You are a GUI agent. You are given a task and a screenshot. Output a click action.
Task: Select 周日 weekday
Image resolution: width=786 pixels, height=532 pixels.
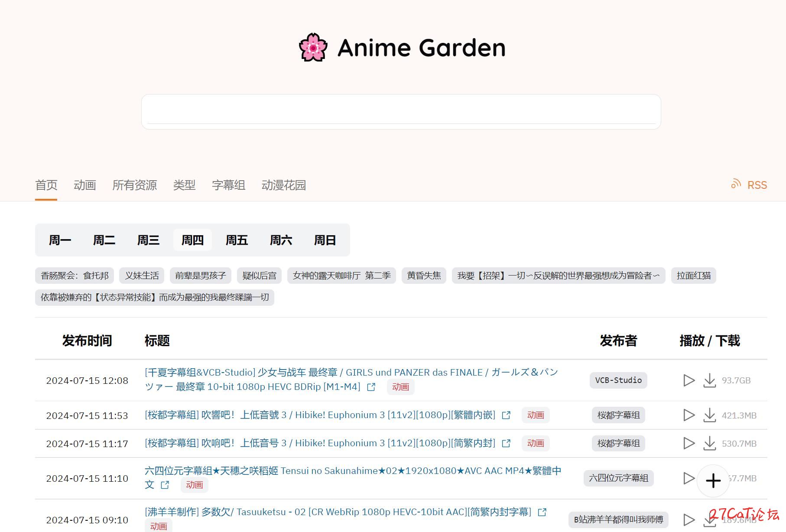pos(325,240)
